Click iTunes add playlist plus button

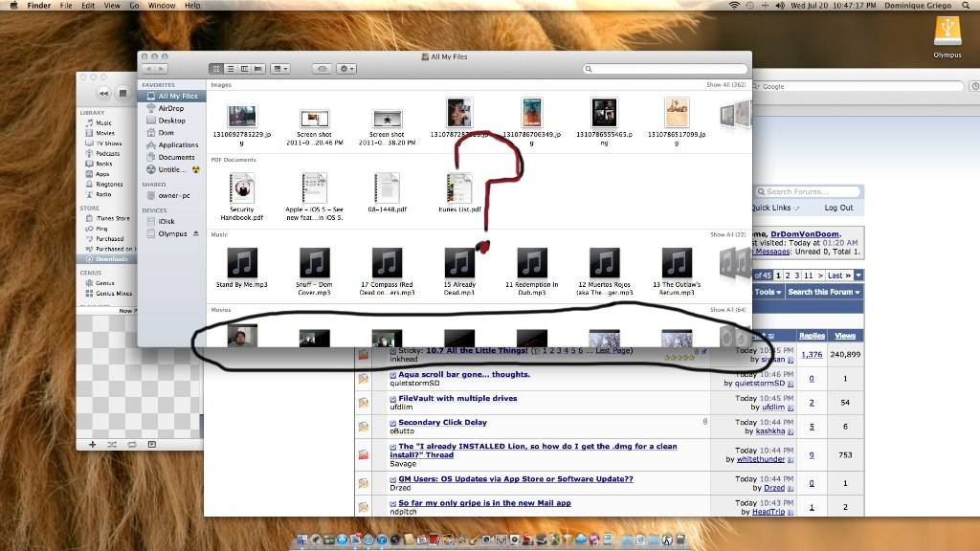93,445
